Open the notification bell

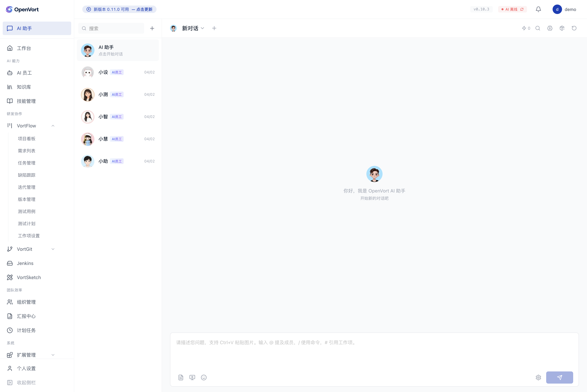[538, 9]
